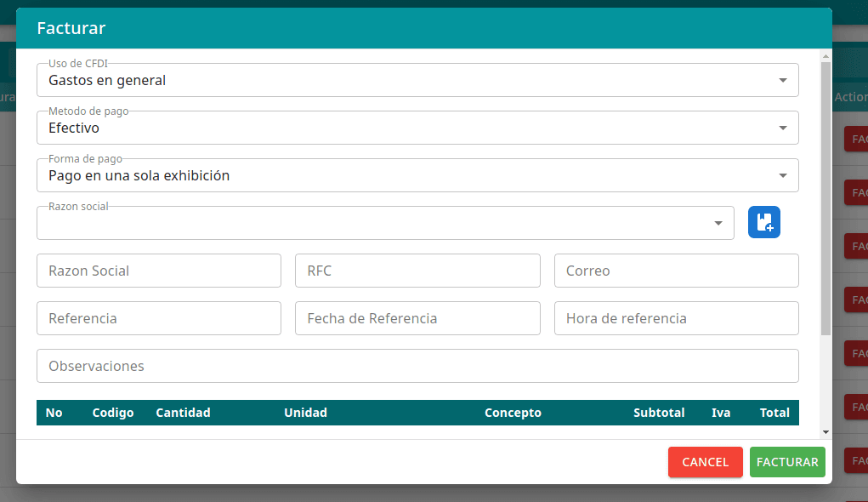
Task: Click the Hora de referencia field
Action: click(x=677, y=318)
